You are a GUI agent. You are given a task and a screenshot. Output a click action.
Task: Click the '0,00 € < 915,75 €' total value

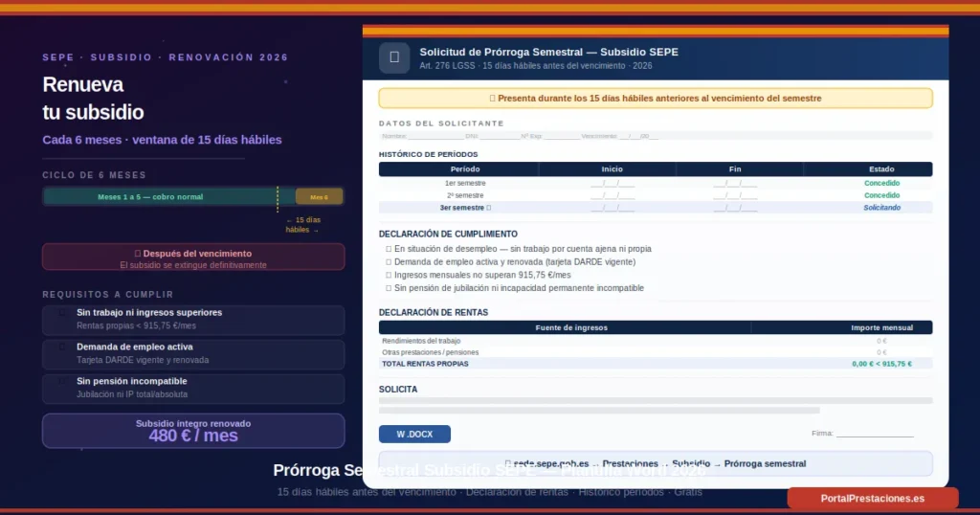[881, 364]
